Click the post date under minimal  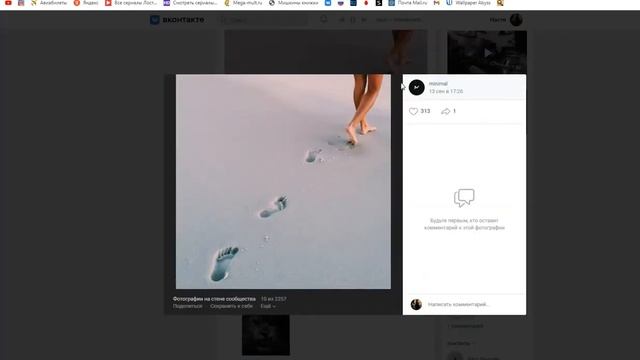point(446,91)
